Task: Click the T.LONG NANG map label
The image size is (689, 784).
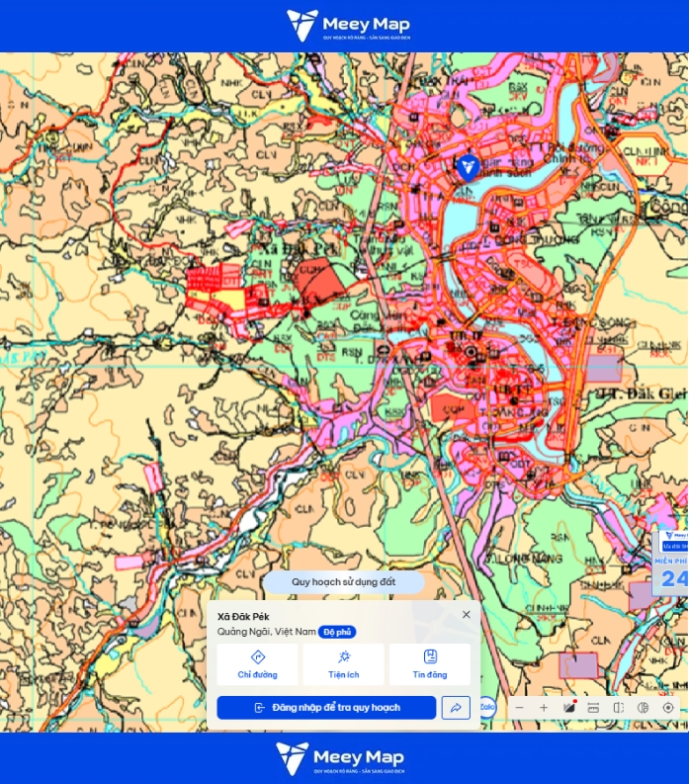Action: click(x=525, y=558)
